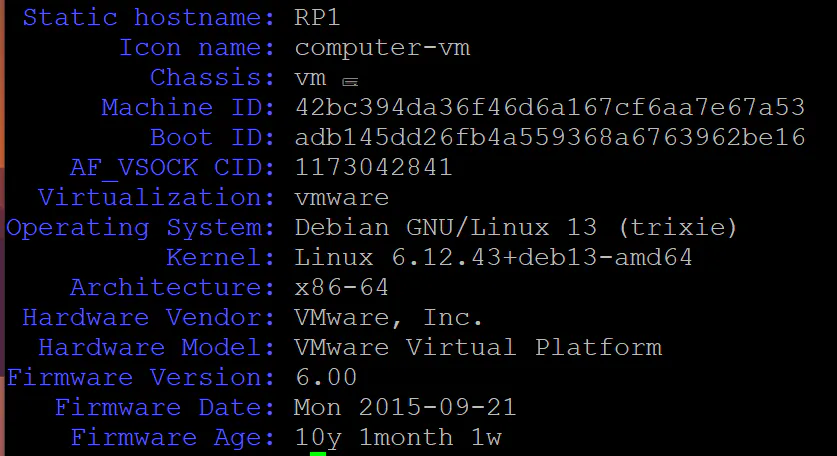Click "Debian GNU/Linux 13 (trixie)" text
Viewport: 837px width, 456px height.
[x=516, y=227]
